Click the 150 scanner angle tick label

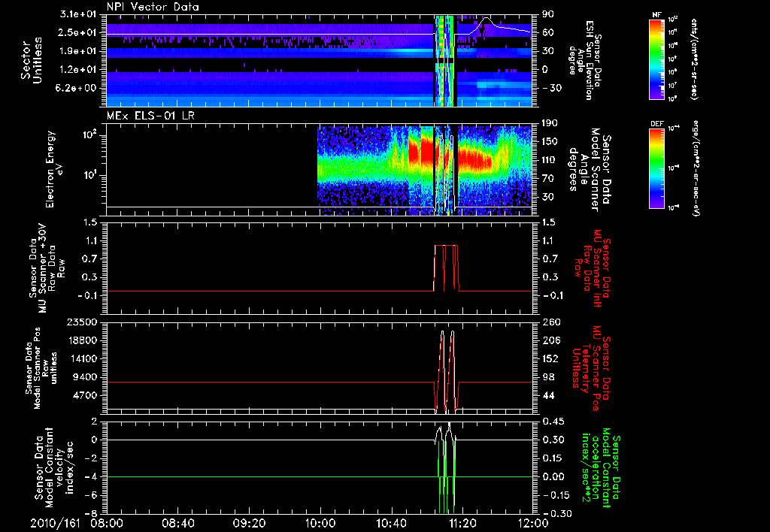pos(549,141)
